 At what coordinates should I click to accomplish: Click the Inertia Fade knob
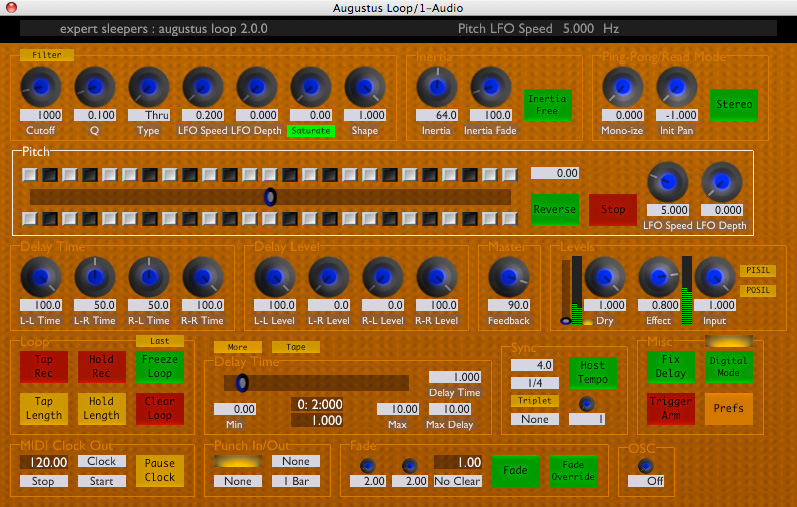pyautogui.click(x=491, y=87)
